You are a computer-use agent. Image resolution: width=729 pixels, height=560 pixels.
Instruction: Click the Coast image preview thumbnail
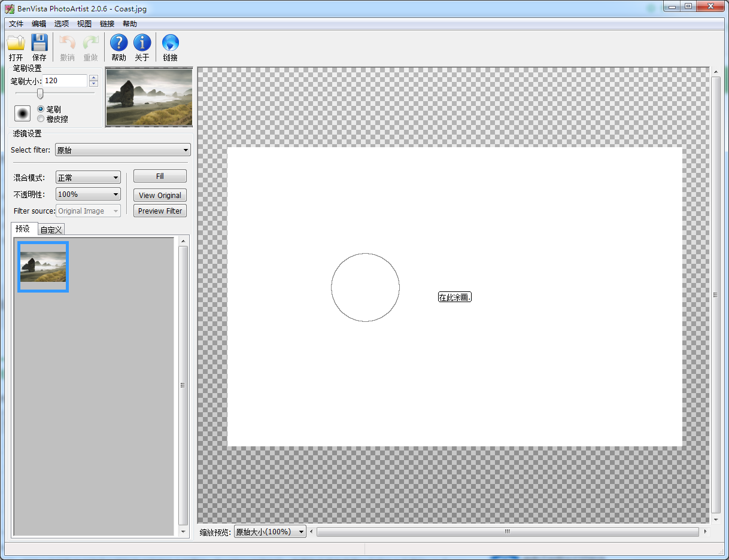(x=150, y=97)
